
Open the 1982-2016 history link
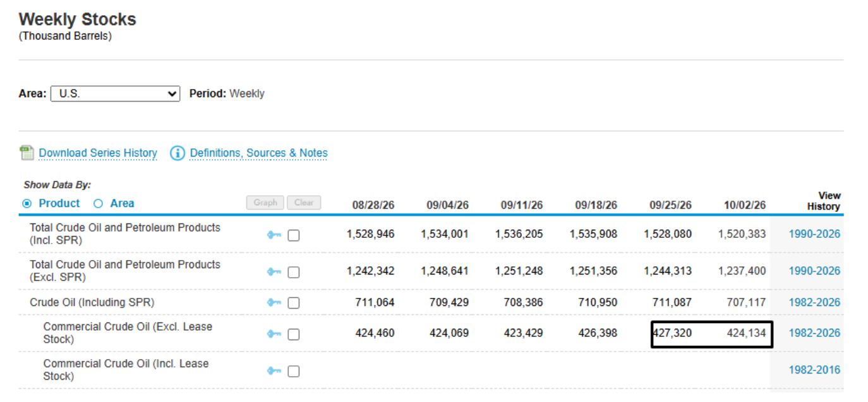(814, 370)
